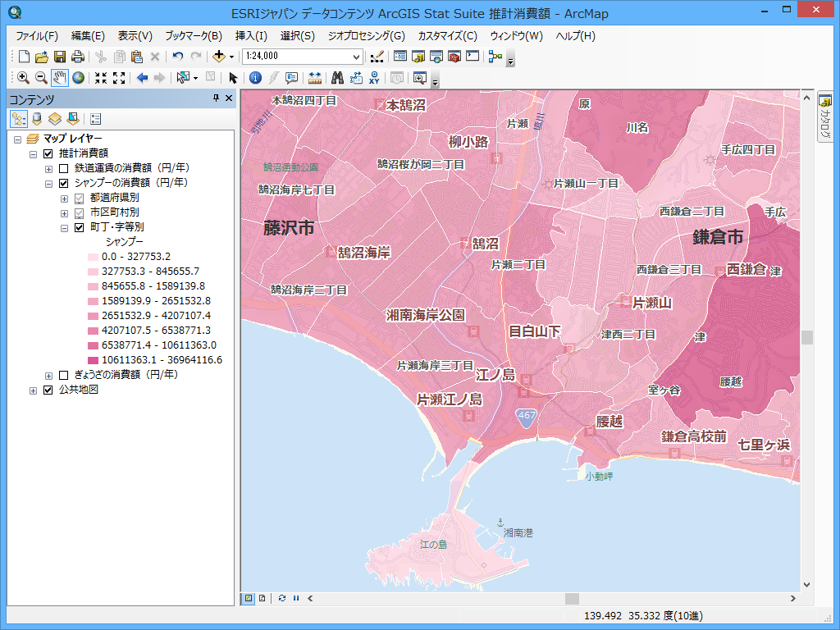Select the HTML Popup tool

point(291,78)
